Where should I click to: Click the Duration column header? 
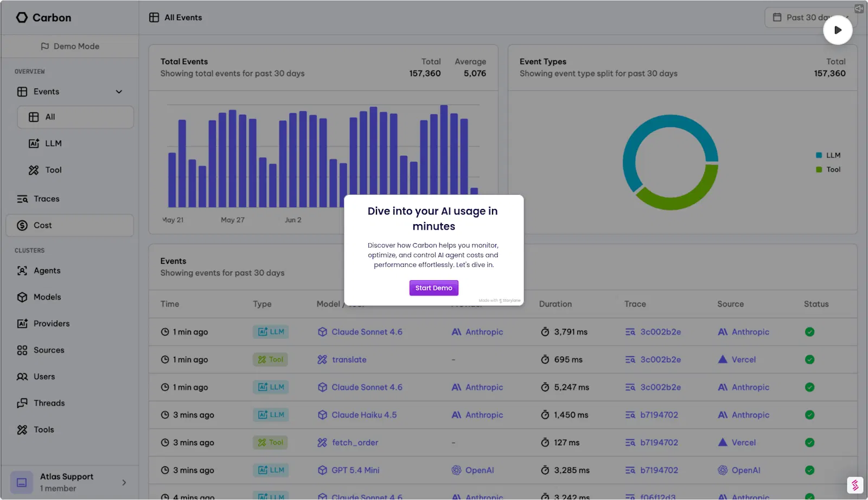(x=556, y=304)
